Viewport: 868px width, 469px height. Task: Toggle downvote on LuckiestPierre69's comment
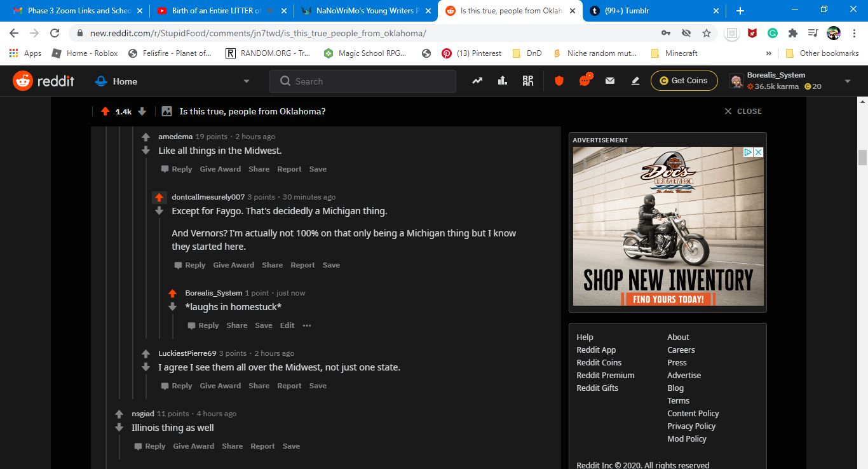pyautogui.click(x=146, y=367)
